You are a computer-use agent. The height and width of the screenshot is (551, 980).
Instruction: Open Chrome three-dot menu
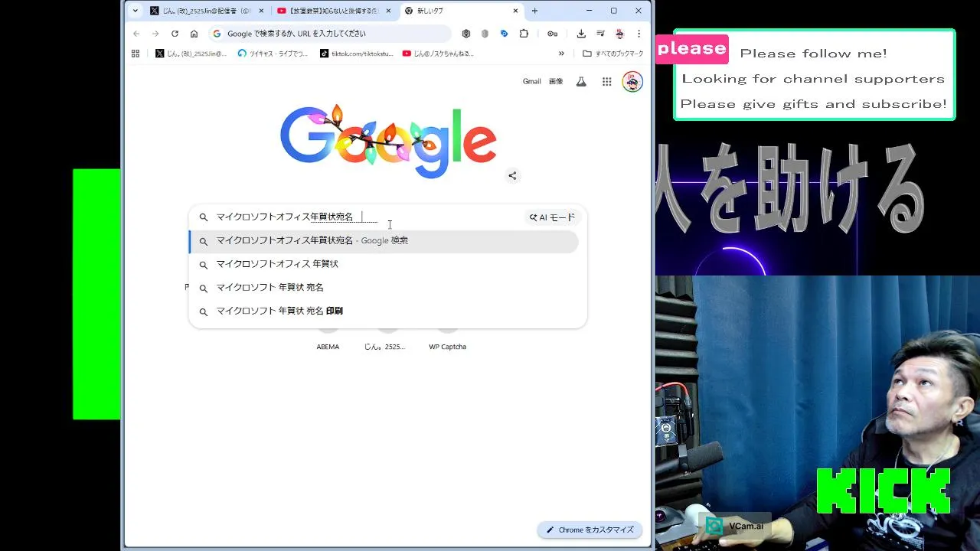coord(639,34)
